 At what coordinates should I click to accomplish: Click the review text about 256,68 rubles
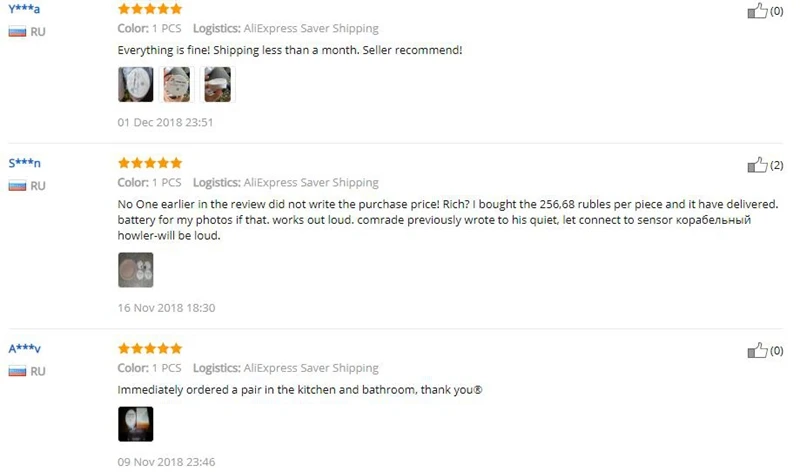(x=447, y=220)
